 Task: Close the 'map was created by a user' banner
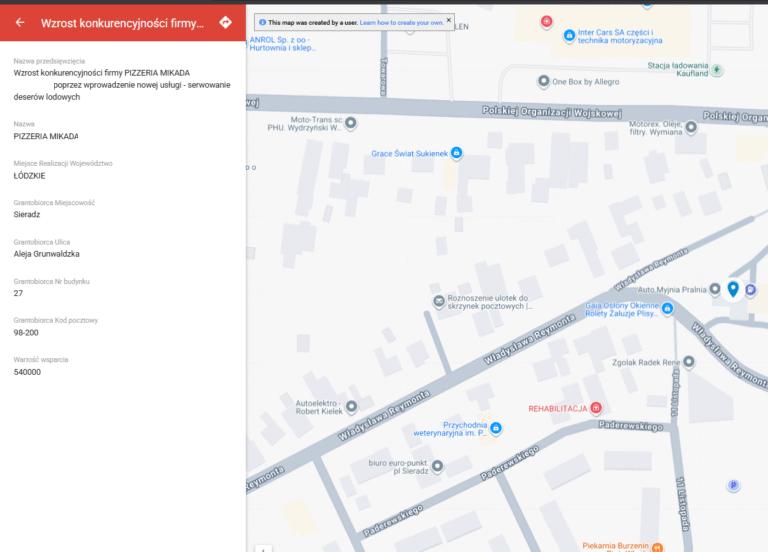449,20
